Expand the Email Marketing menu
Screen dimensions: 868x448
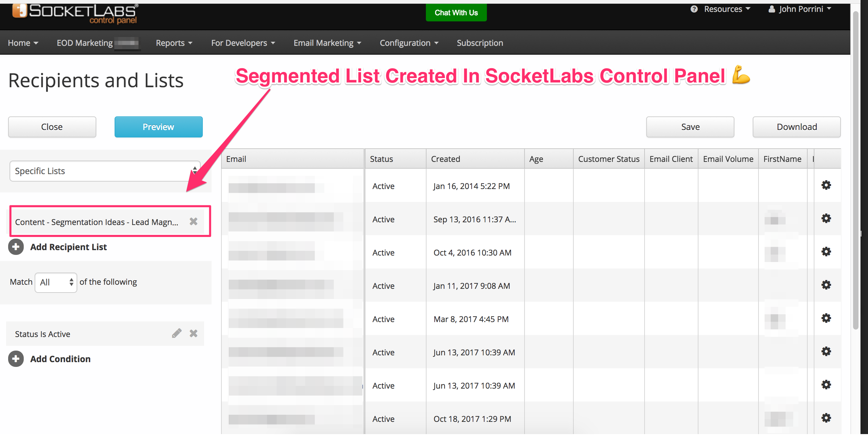point(328,43)
